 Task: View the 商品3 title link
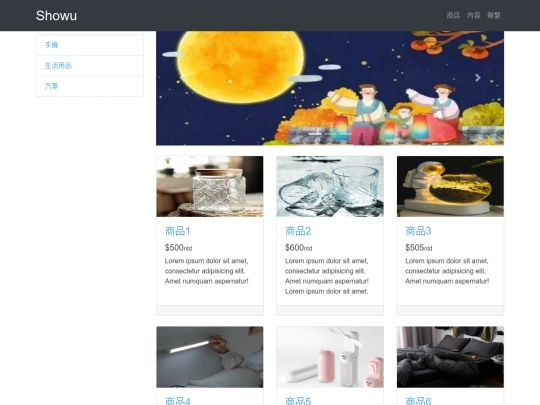click(x=418, y=231)
